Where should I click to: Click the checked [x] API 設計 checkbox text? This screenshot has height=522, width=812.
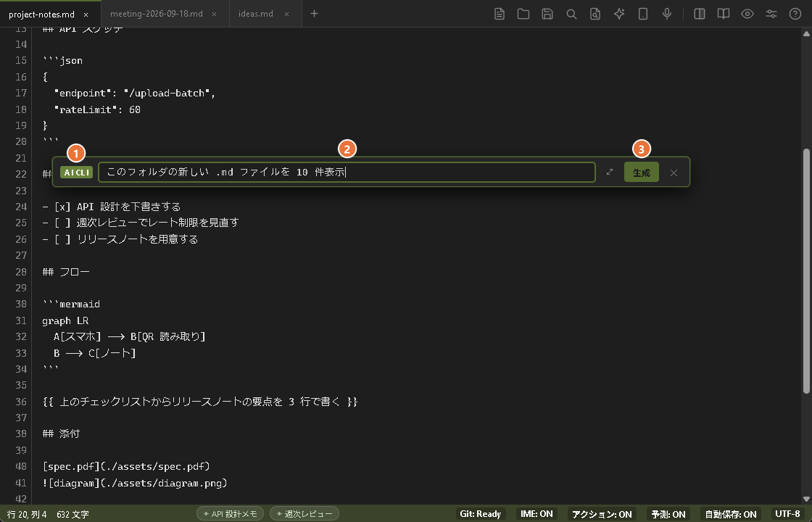112,207
